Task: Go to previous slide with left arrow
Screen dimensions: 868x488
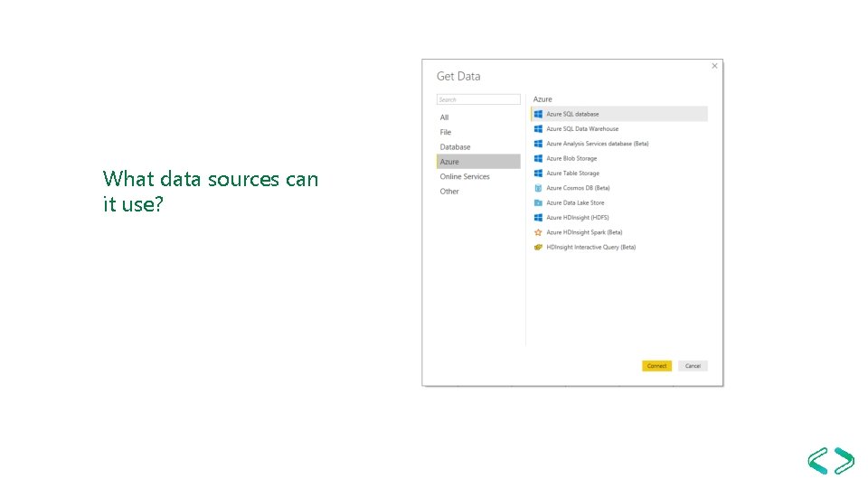Action: point(817,460)
